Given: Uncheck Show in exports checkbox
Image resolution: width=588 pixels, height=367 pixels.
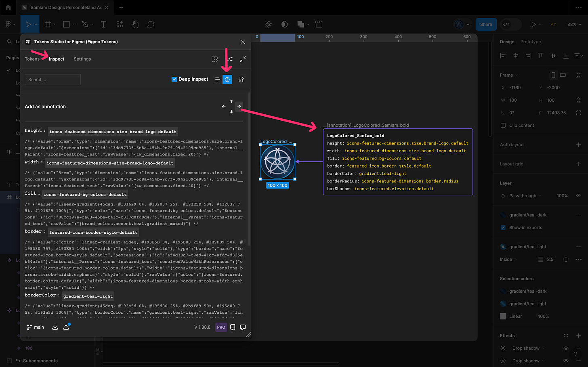Looking at the screenshot, I should (x=503, y=227).
